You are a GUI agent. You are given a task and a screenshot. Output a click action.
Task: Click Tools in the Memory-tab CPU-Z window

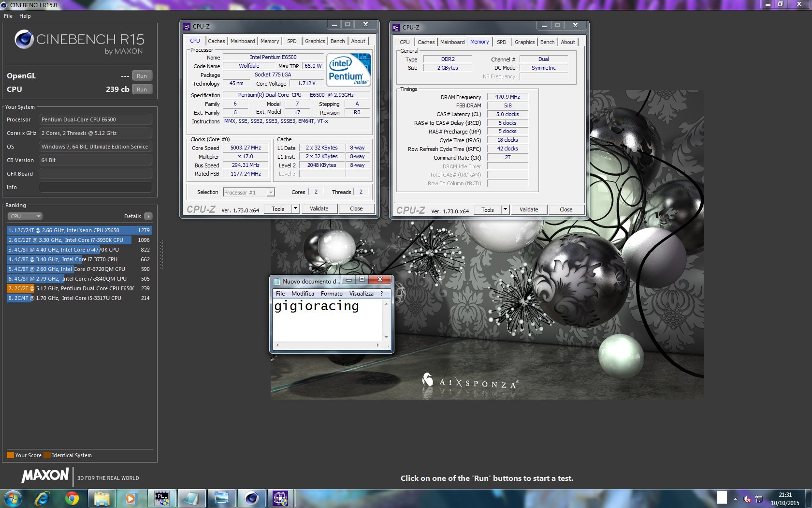[488, 209]
